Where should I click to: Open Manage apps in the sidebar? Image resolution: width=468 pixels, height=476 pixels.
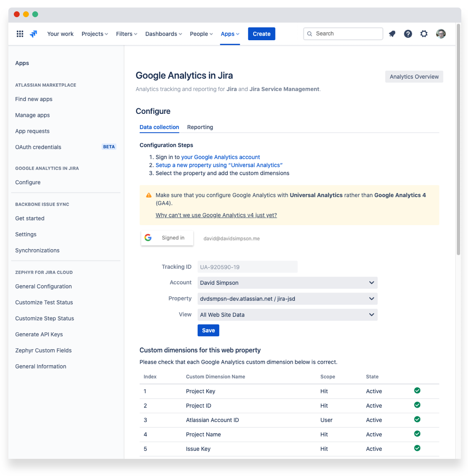pyautogui.click(x=32, y=115)
